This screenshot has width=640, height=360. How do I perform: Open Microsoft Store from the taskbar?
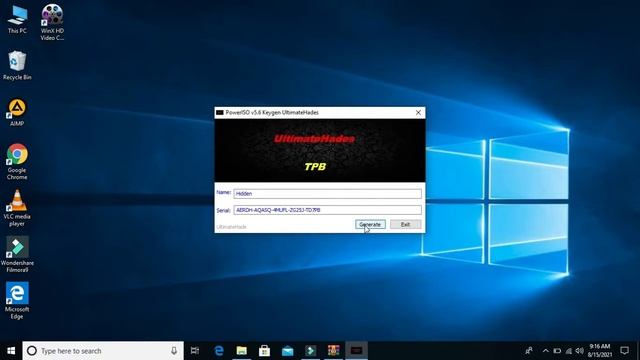point(264,351)
